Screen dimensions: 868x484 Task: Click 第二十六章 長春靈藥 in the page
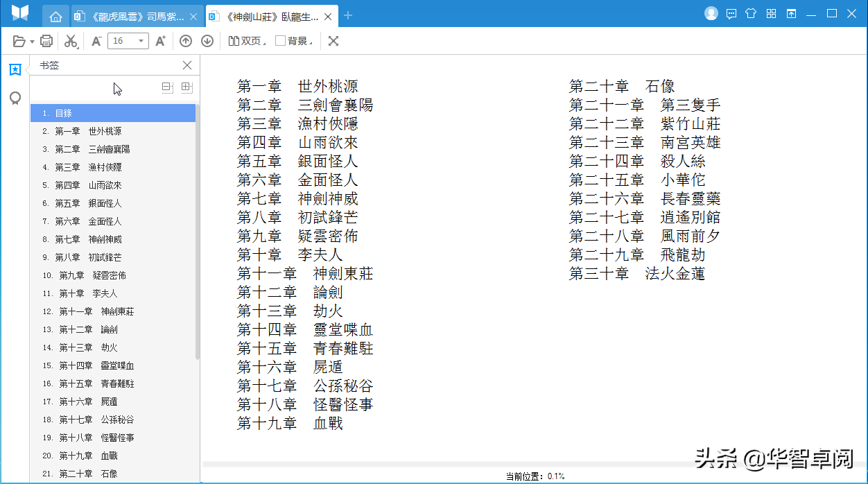pyautogui.click(x=645, y=198)
